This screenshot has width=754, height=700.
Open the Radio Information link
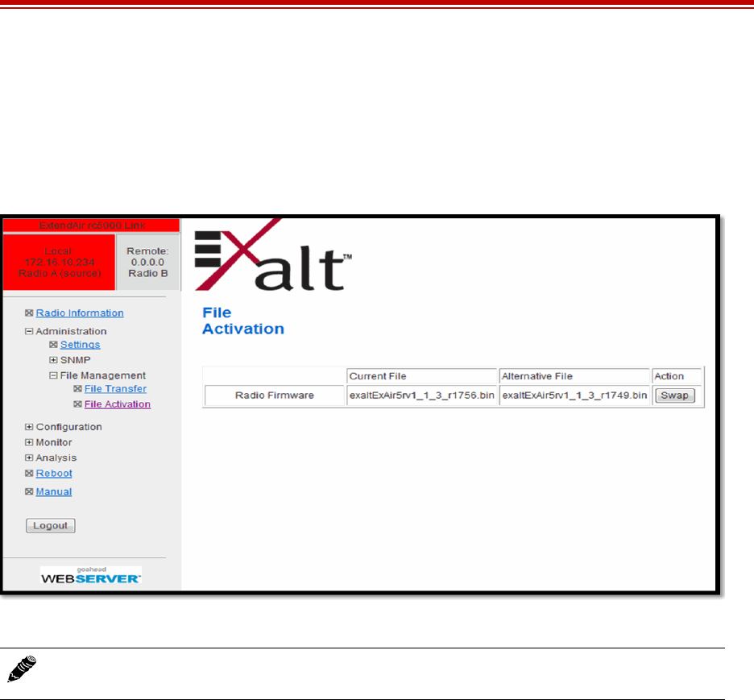(80, 313)
